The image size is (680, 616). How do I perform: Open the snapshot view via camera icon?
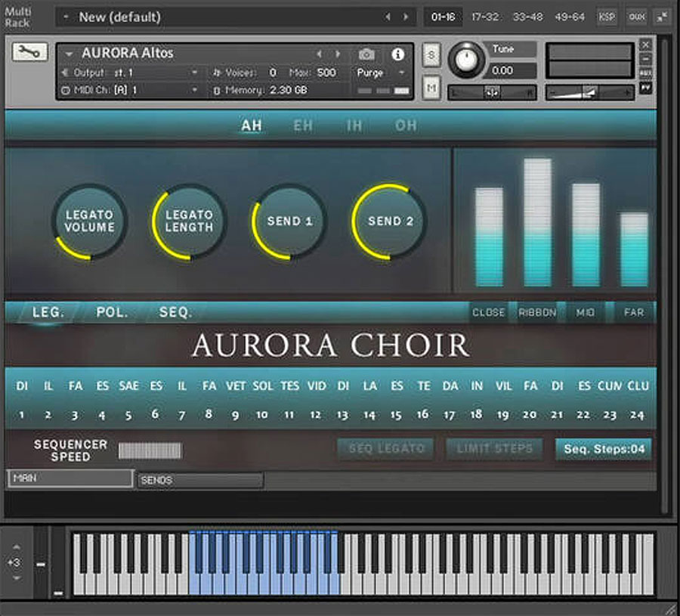(366, 54)
